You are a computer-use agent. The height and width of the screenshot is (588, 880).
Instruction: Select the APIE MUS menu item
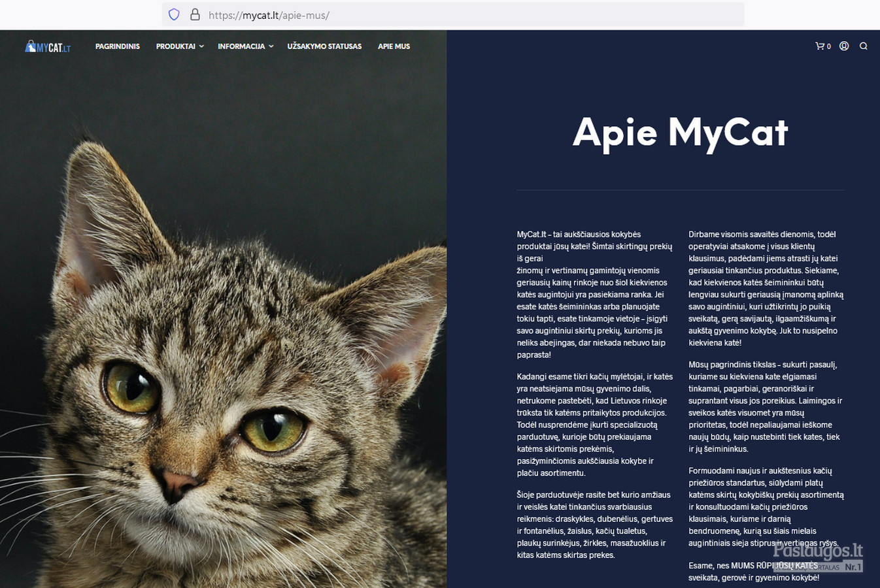[394, 46]
